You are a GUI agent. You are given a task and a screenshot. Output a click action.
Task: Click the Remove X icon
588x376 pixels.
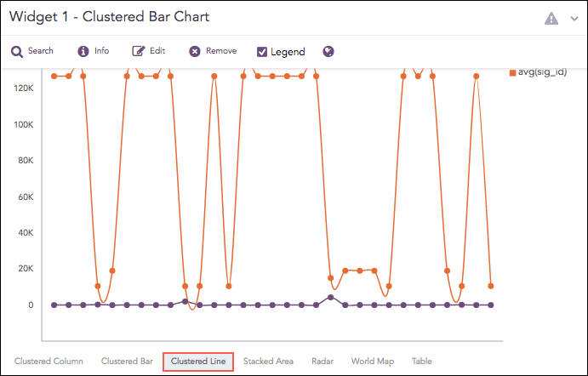[x=195, y=51]
